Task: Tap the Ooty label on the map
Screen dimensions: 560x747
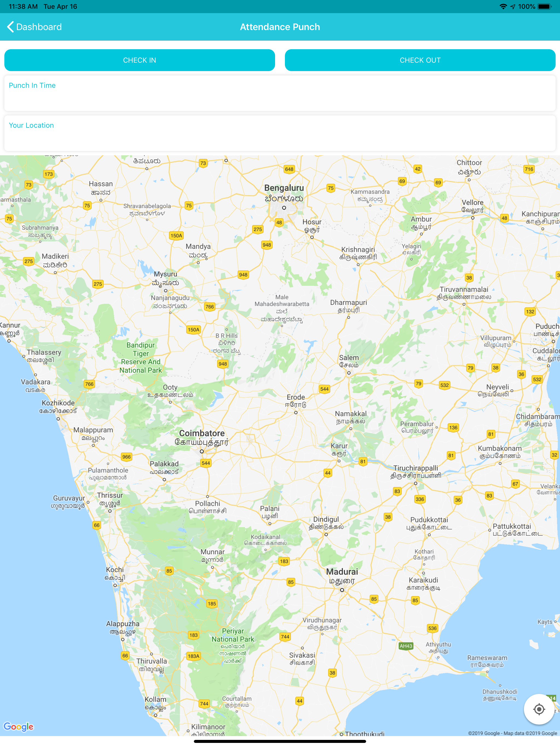Action: (170, 391)
